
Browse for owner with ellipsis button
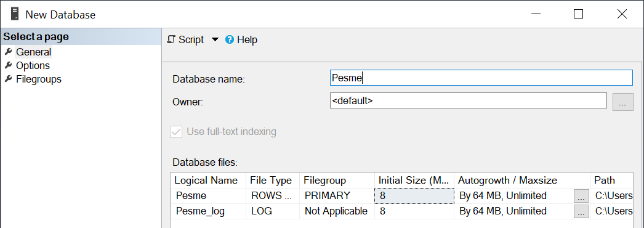(622, 102)
